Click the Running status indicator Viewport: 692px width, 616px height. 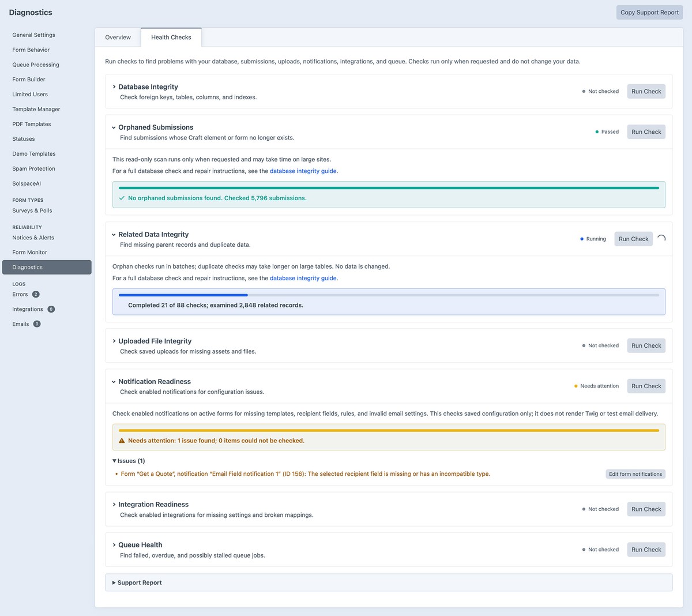[x=593, y=239]
